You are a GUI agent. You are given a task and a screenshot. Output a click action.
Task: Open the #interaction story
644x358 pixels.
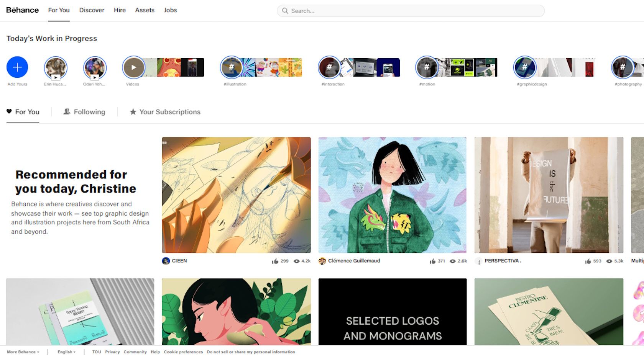point(329,67)
